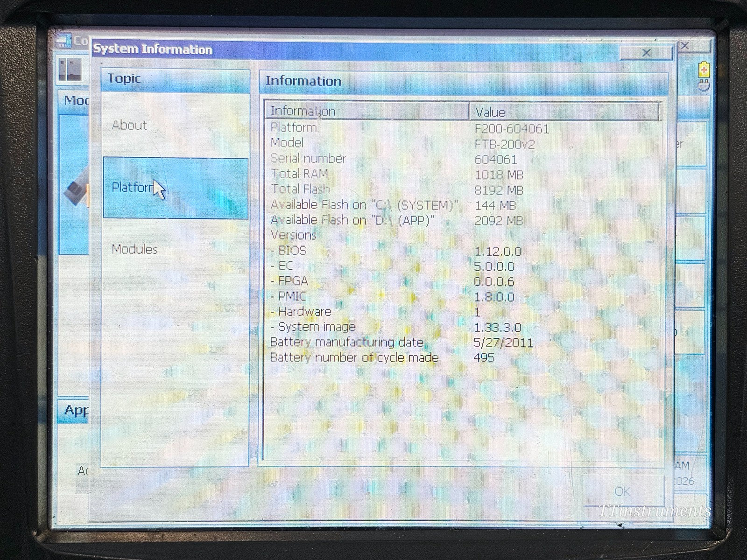Select the PMIC version row
The width and height of the screenshot is (747, 560).
[x=463, y=296]
